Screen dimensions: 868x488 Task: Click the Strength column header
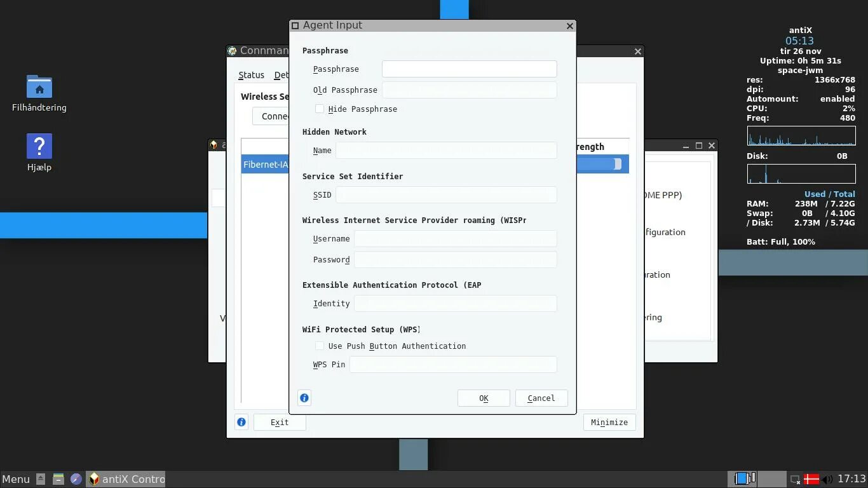pos(590,147)
